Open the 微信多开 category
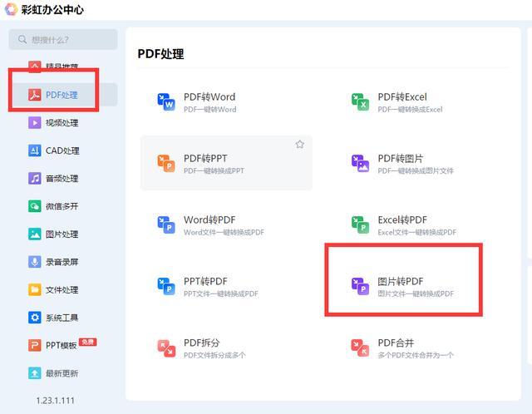The height and width of the screenshot is (414, 532). tap(62, 206)
